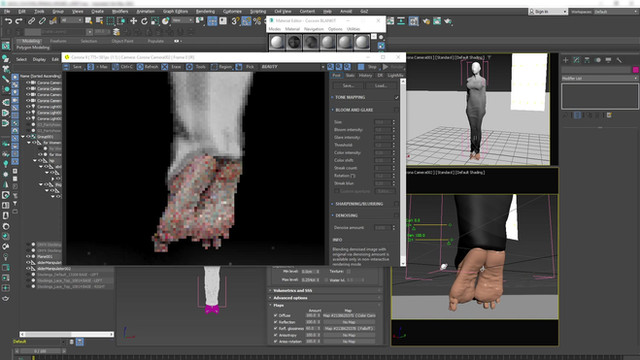Viewport: 640px width, 360px height.
Task: Open the Utilities wrench tab in command panel
Action: click(619, 60)
